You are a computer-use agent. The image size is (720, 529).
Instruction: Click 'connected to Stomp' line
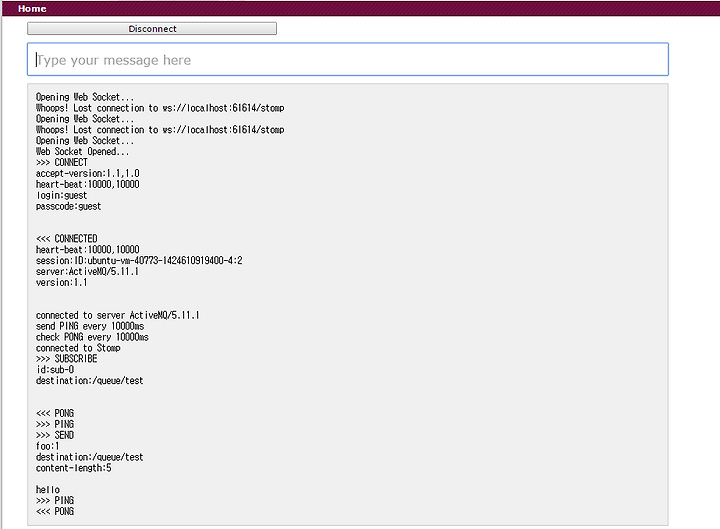click(x=78, y=348)
